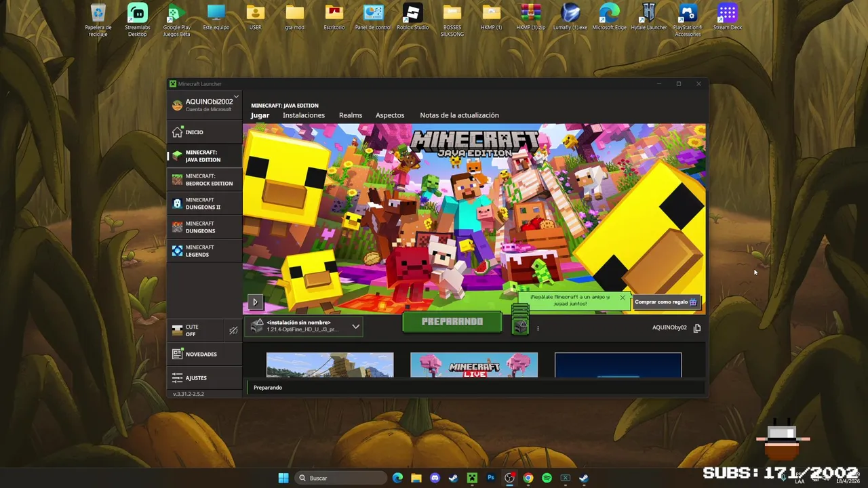This screenshot has width=868, height=488.
Task: Switch to the Jugar tab
Action: (260, 115)
